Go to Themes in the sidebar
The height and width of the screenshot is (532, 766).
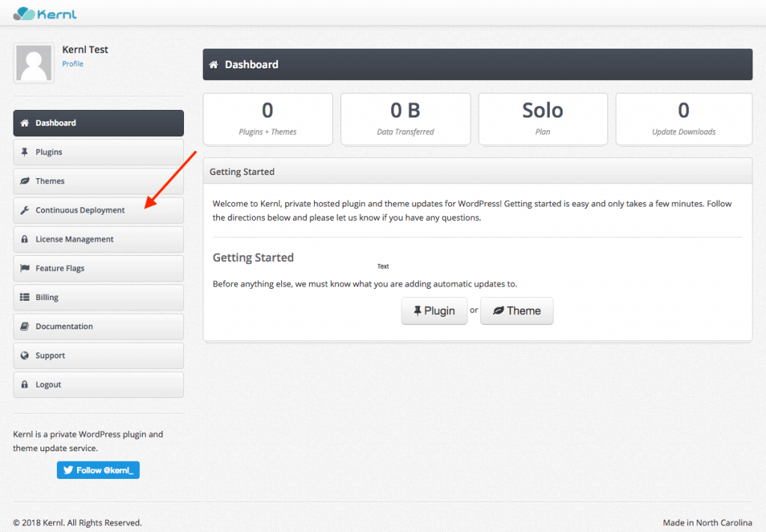tap(99, 181)
